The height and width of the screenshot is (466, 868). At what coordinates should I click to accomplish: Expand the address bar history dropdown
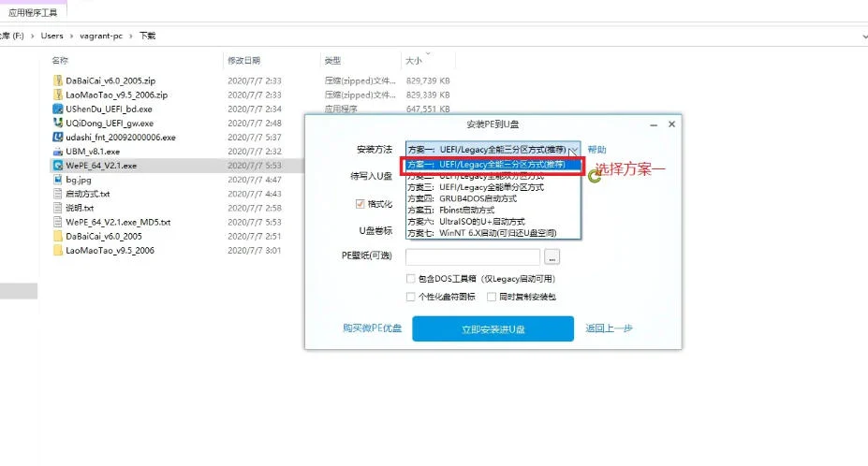861,36
